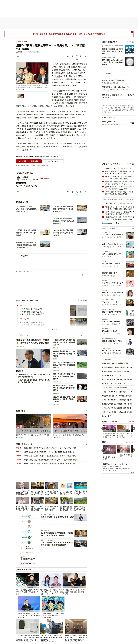This screenshot has height=644, width=138.
Task: Click 専門・関心分野 tag label
Action: click(x=21, y=183)
